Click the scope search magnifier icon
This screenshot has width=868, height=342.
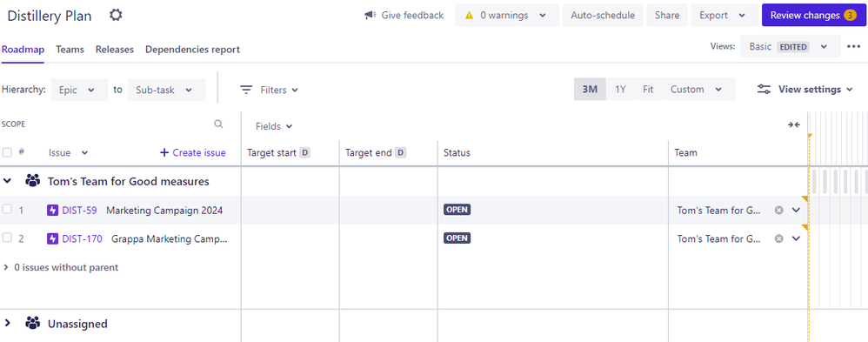pyautogui.click(x=218, y=124)
